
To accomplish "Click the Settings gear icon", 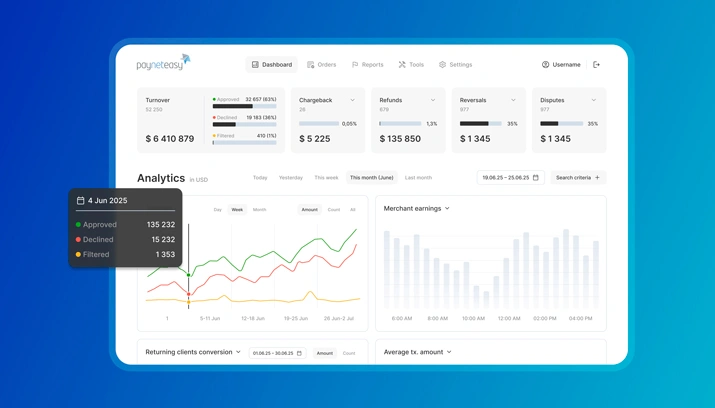I will pos(442,65).
